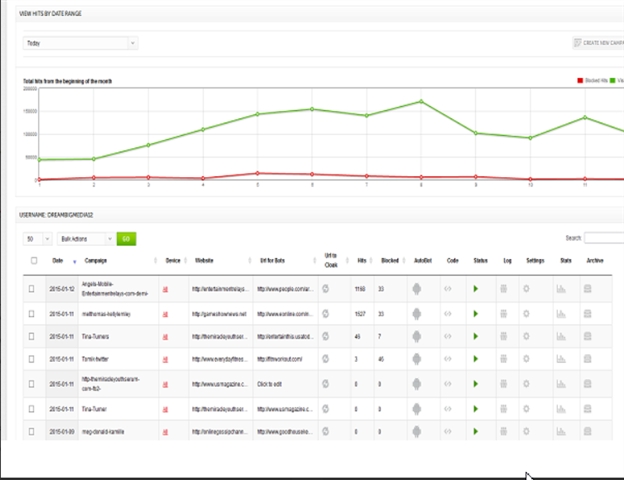Screen dimensions: 624x480
Task: Toggle the red Blocked Hits legend swatch
Action: pos(581,80)
